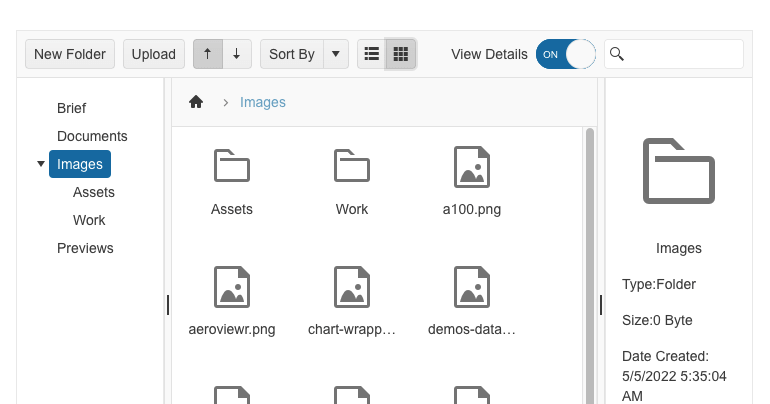Click the Upload button
The width and height of the screenshot is (770, 404).
(x=154, y=54)
